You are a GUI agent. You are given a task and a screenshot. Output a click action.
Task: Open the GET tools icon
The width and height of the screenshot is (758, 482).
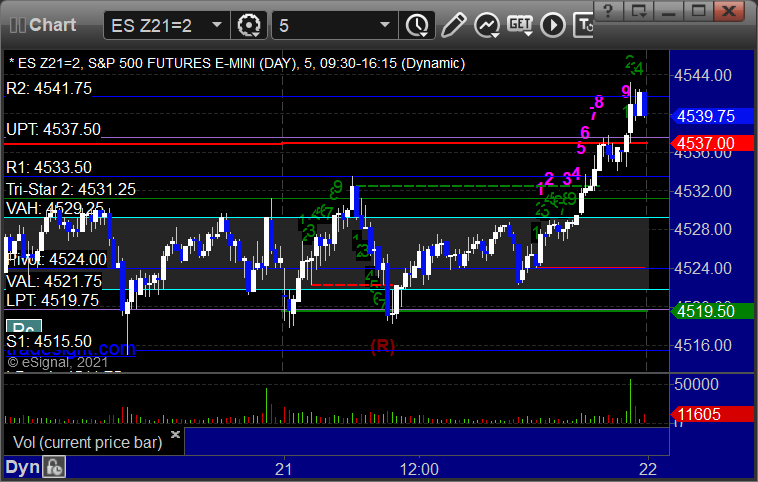coord(520,25)
